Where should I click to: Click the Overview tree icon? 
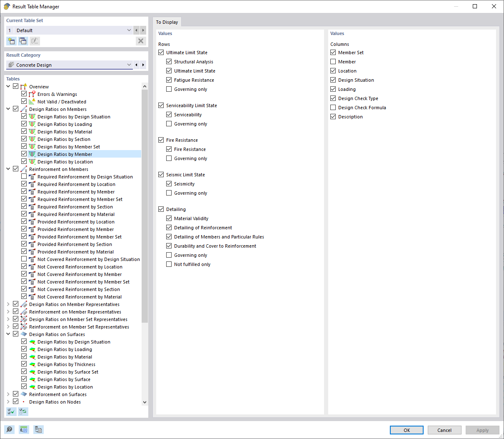point(24,87)
